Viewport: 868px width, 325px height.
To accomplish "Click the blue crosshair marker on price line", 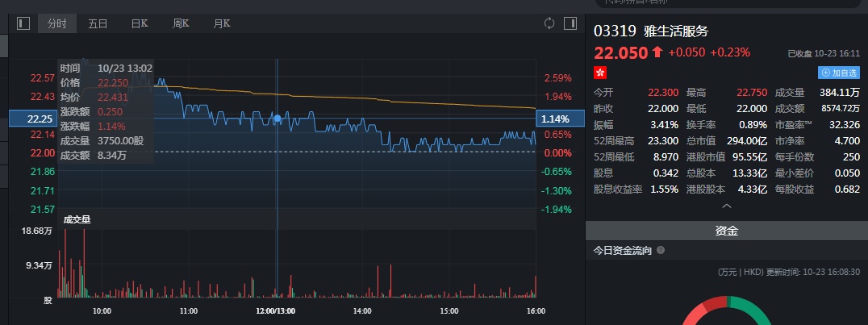I will (x=278, y=119).
